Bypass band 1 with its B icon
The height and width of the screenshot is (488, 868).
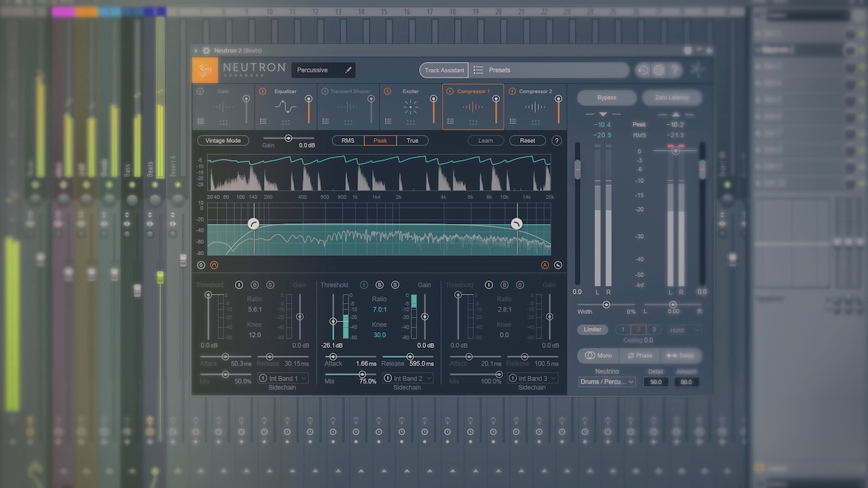pos(255,285)
